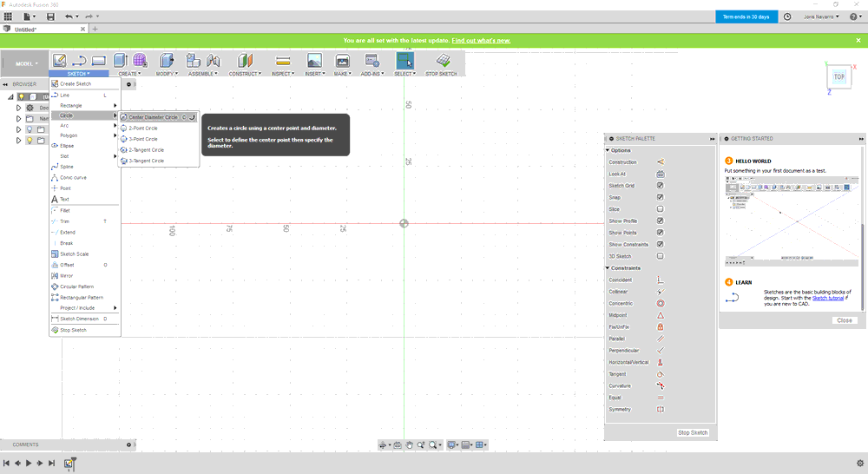Open the Find out what's new link
The height and width of the screenshot is (474, 868).
pos(481,41)
